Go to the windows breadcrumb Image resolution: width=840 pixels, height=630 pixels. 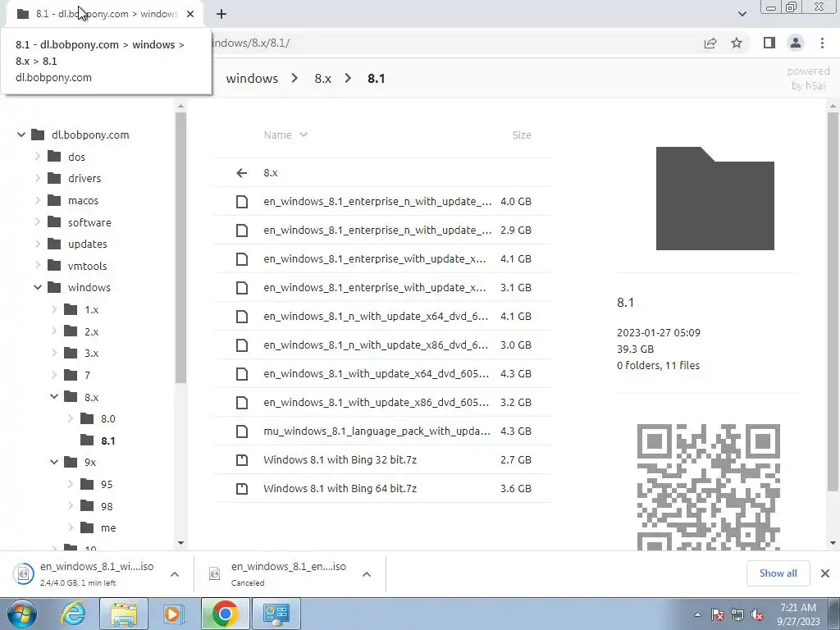(x=252, y=78)
